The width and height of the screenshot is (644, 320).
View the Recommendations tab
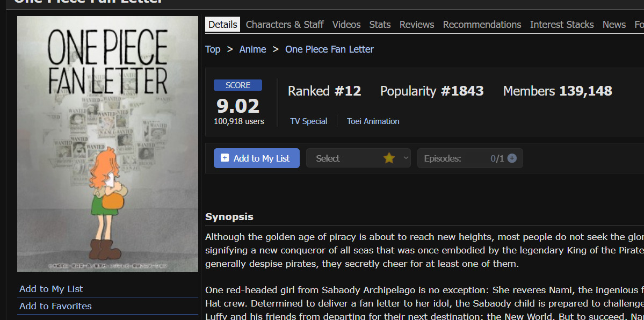482,25
